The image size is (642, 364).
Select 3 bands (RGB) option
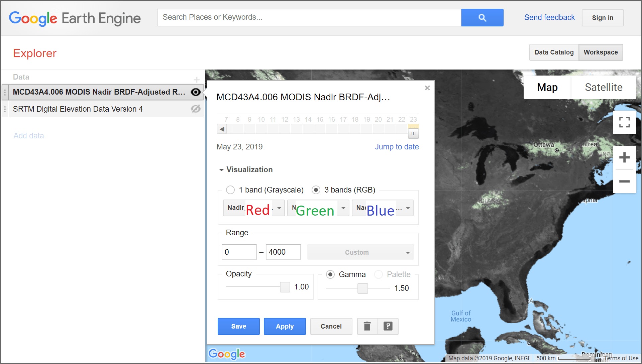[316, 190]
